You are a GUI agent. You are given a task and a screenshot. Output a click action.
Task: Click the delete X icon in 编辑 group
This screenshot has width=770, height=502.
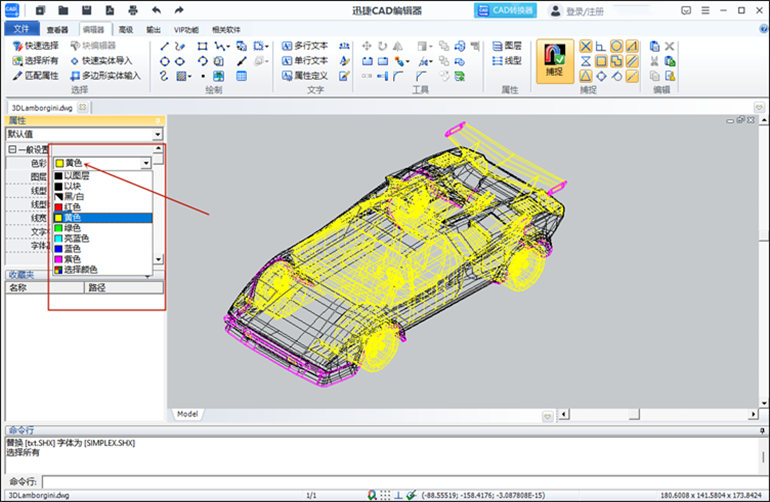pos(669,46)
